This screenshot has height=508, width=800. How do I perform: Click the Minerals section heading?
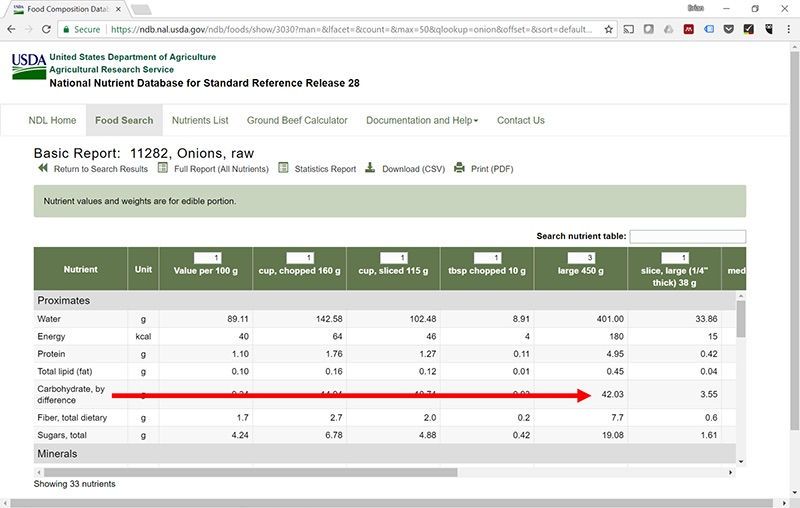click(57, 453)
